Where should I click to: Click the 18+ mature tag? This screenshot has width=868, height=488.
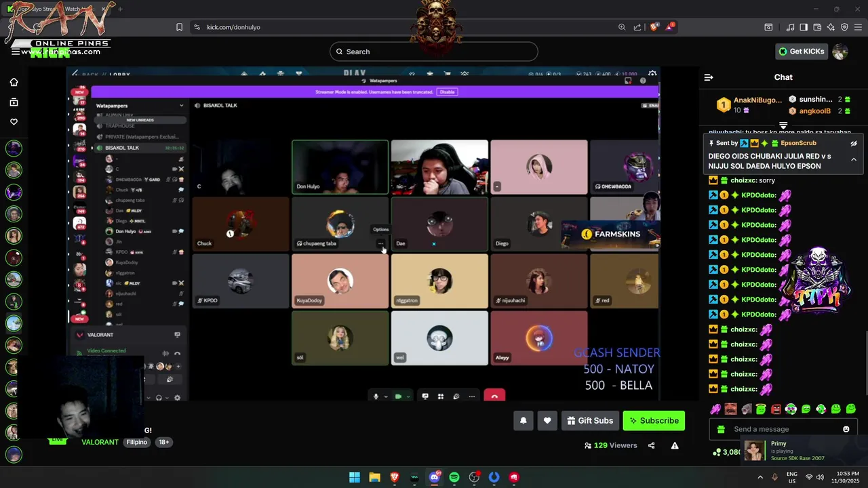point(163,442)
